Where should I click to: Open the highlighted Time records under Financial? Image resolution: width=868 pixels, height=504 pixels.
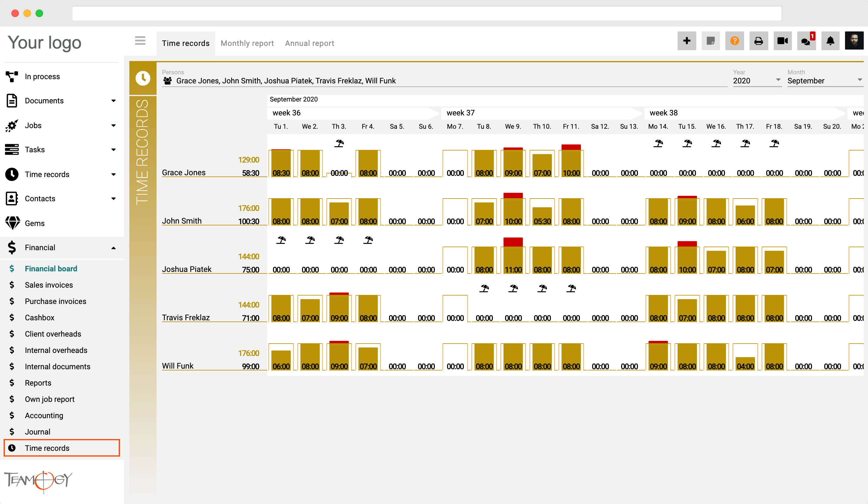point(62,448)
